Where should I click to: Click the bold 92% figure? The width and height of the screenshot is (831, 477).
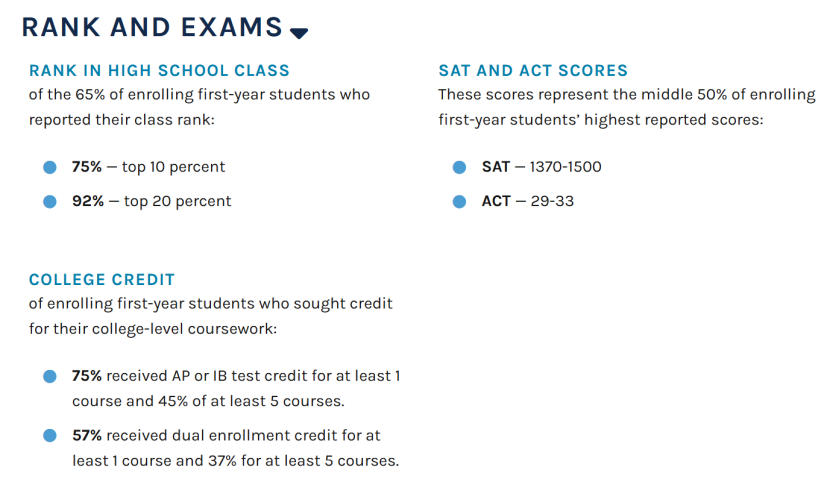point(88,201)
